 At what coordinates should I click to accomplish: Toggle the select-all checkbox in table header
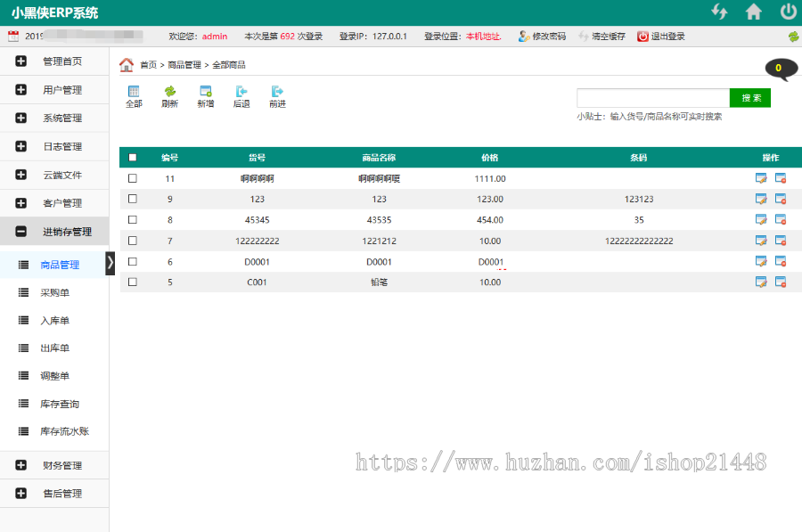133,157
